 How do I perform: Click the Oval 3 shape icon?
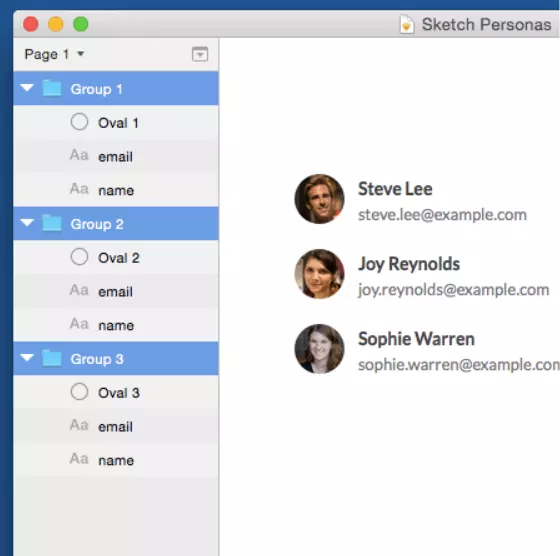pyautogui.click(x=79, y=392)
